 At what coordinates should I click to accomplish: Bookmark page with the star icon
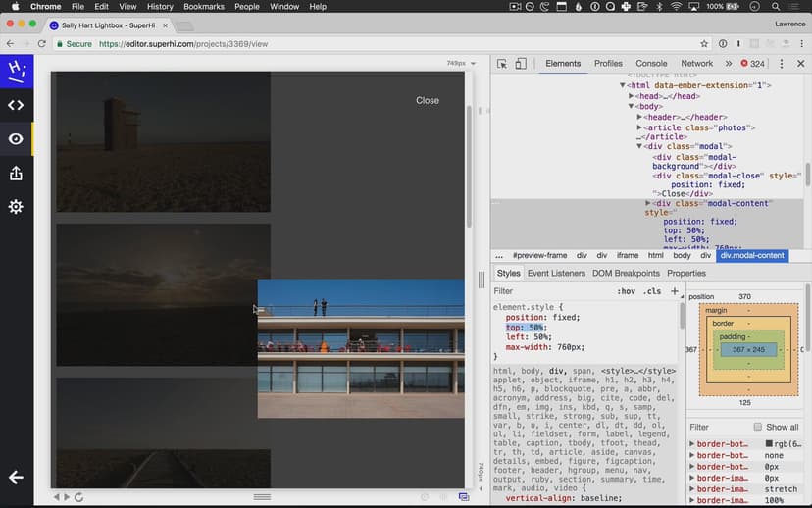(x=704, y=44)
